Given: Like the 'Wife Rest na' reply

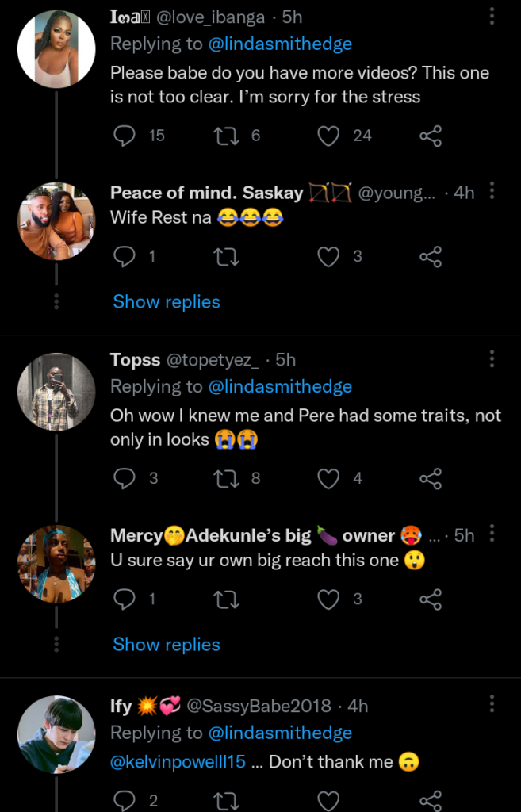Looking at the screenshot, I should click(x=328, y=255).
